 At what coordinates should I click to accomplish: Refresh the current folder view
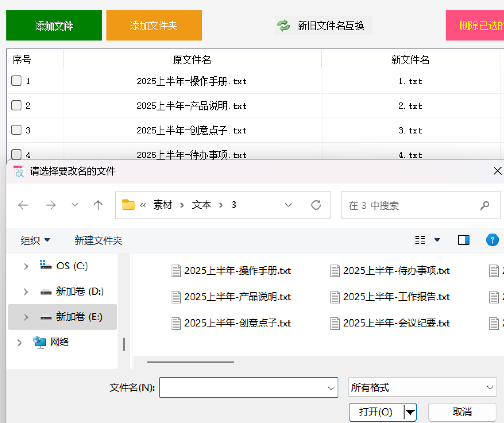pyautogui.click(x=316, y=205)
